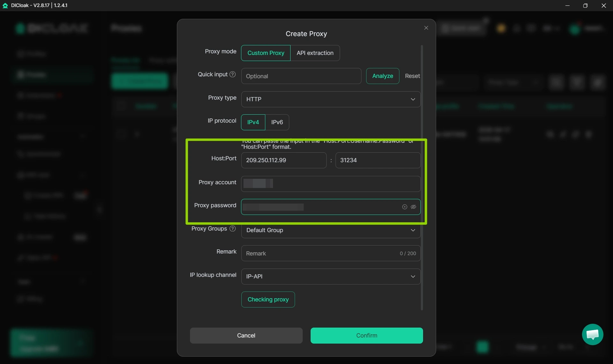Confirm the new proxy settings
Viewport: 613px width, 364px height.
367,336
